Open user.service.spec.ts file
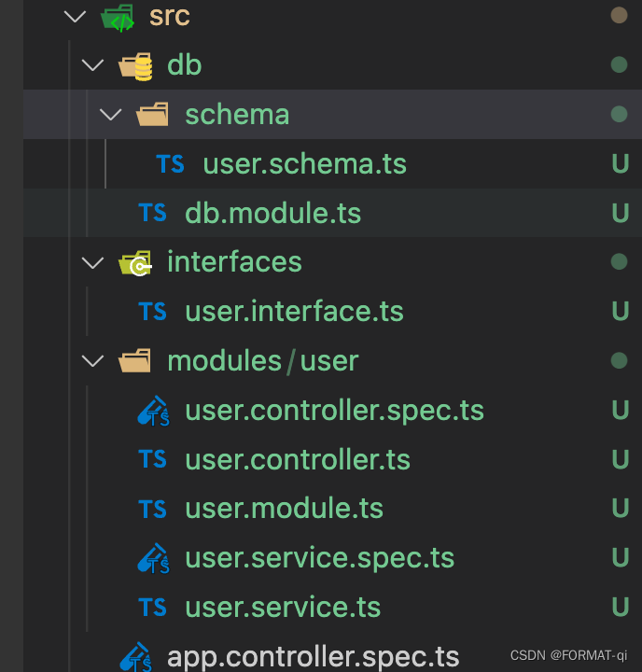The width and height of the screenshot is (642, 672). point(320,557)
